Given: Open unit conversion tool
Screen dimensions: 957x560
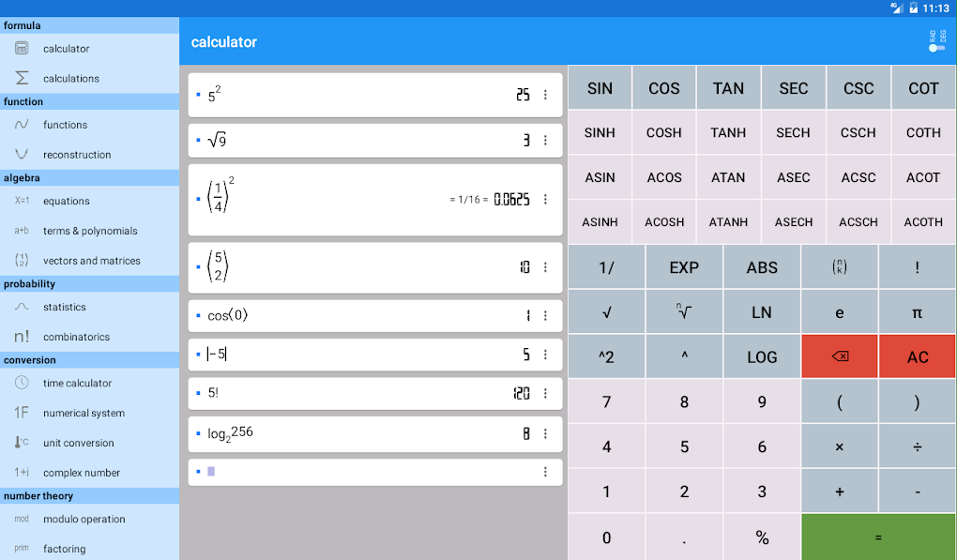Looking at the screenshot, I should tap(78, 443).
